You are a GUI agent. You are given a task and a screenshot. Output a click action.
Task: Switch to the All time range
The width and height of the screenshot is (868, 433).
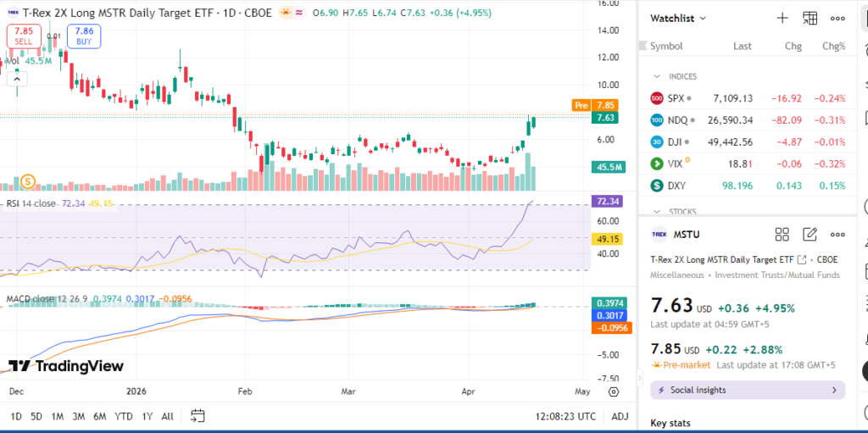[x=167, y=416]
